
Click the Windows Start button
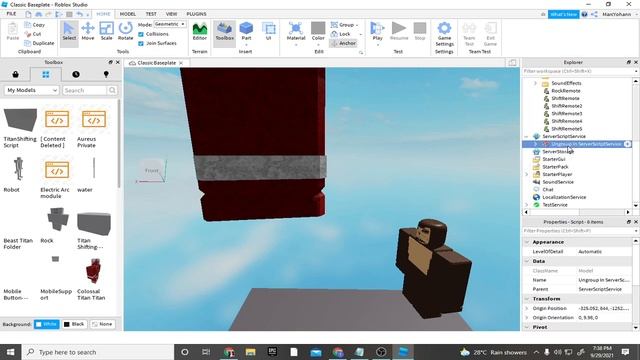pos(10,352)
